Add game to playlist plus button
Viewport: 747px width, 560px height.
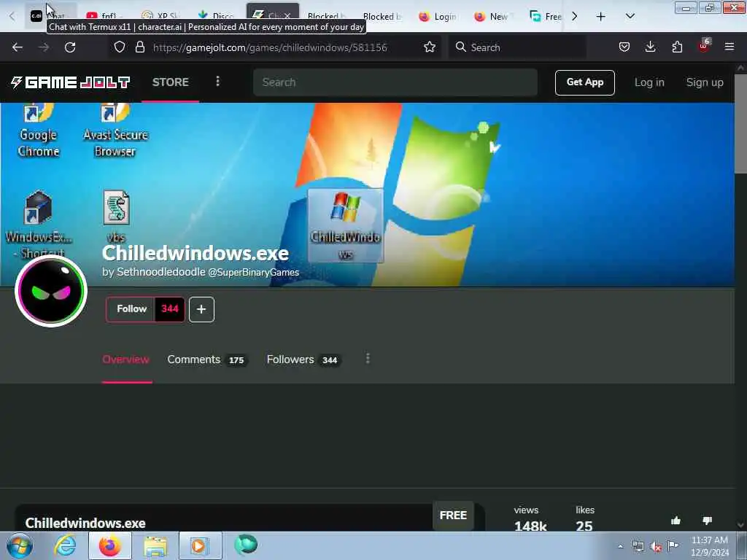[201, 309]
